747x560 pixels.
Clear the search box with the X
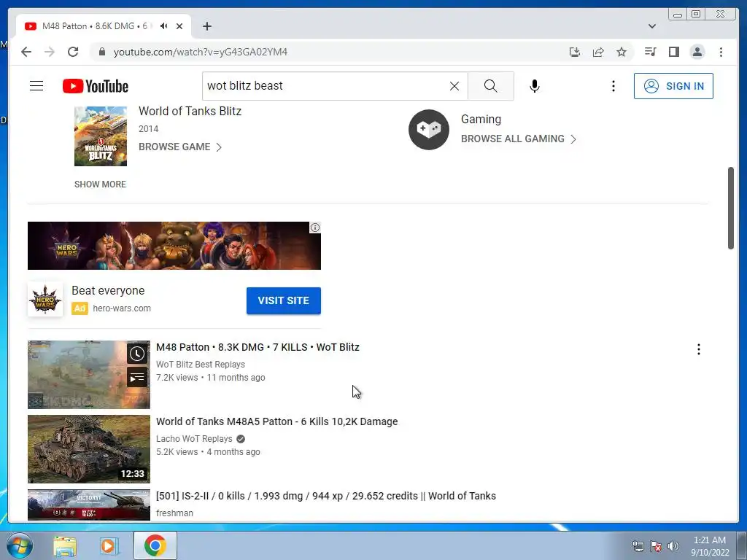[x=454, y=86]
